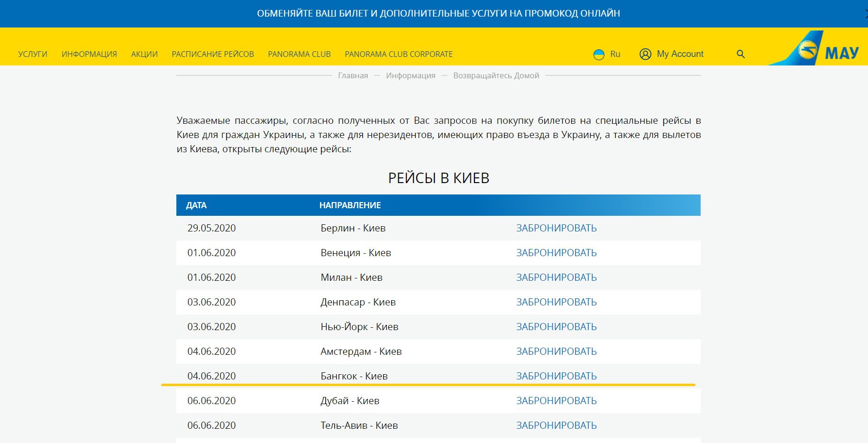Click the ДАТА column header
The height and width of the screenshot is (443, 868).
tap(196, 205)
